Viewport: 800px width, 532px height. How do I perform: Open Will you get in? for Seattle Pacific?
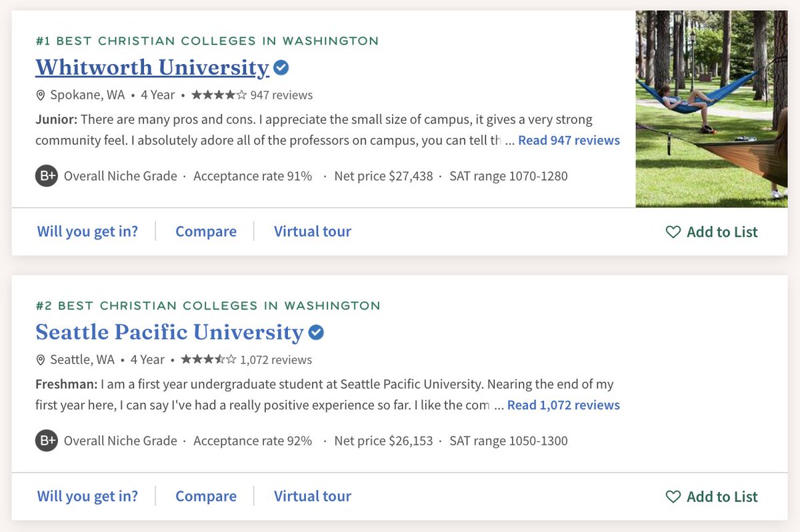[87, 496]
